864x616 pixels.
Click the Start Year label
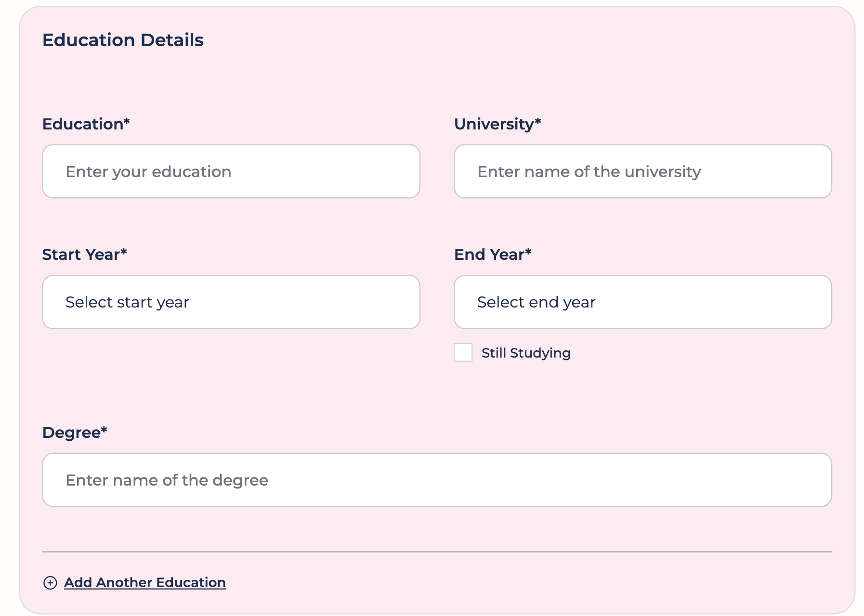(x=81, y=255)
